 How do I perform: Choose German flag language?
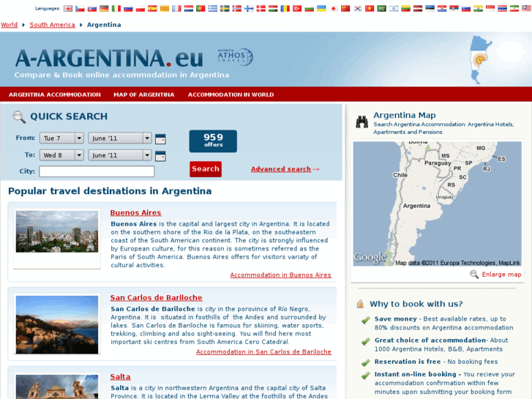[x=104, y=9]
